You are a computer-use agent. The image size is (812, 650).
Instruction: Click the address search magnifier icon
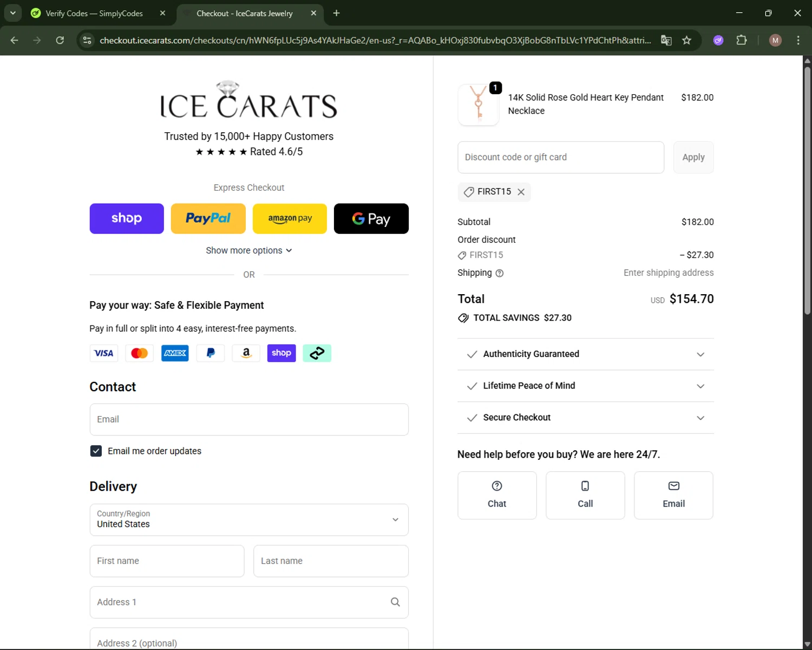tap(395, 602)
